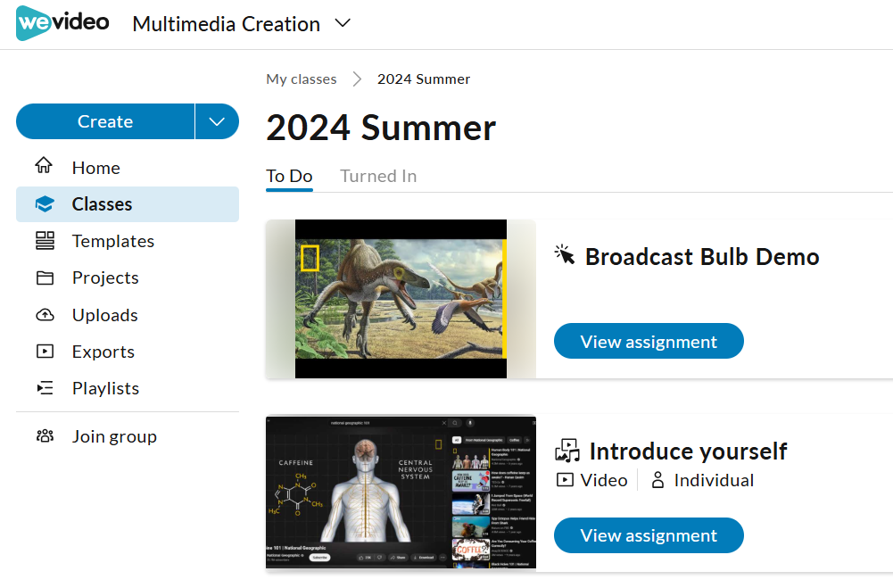Click the Classes graduation cap icon
Screen dimensions: 893x588
pyautogui.click(x=45, y=204)
